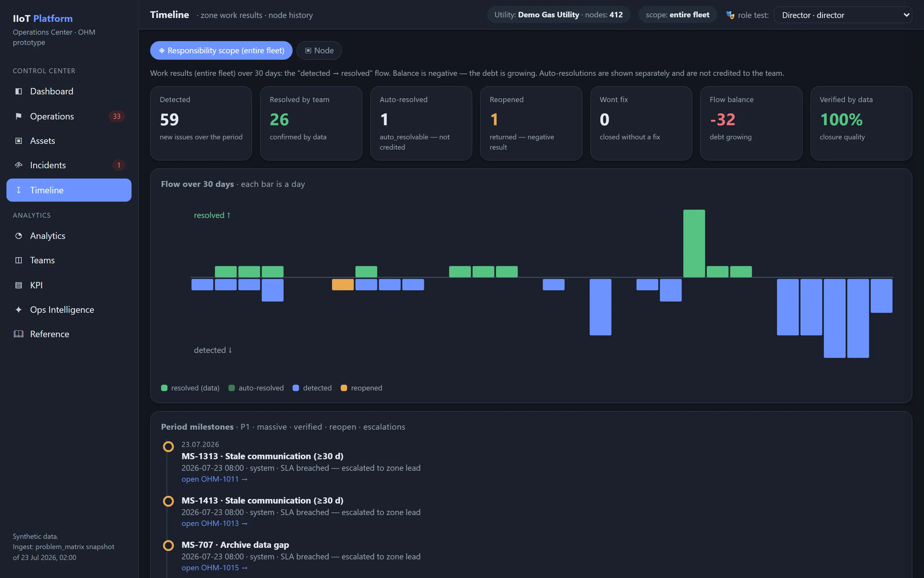This screenshot has height=578, width=924.
Task: Follow the open OHM-1011 link
Action: point(214,479)
